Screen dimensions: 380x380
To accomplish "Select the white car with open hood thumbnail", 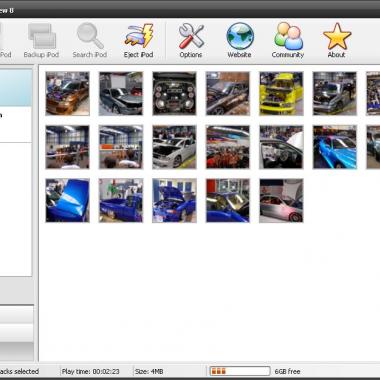I will coord(174,147).
